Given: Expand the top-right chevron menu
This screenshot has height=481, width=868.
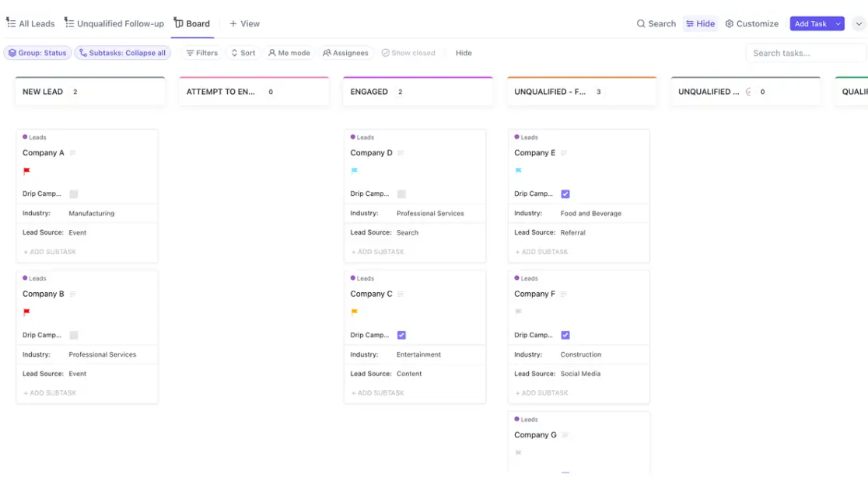Looking at the screenshot, I should point(859,24).
